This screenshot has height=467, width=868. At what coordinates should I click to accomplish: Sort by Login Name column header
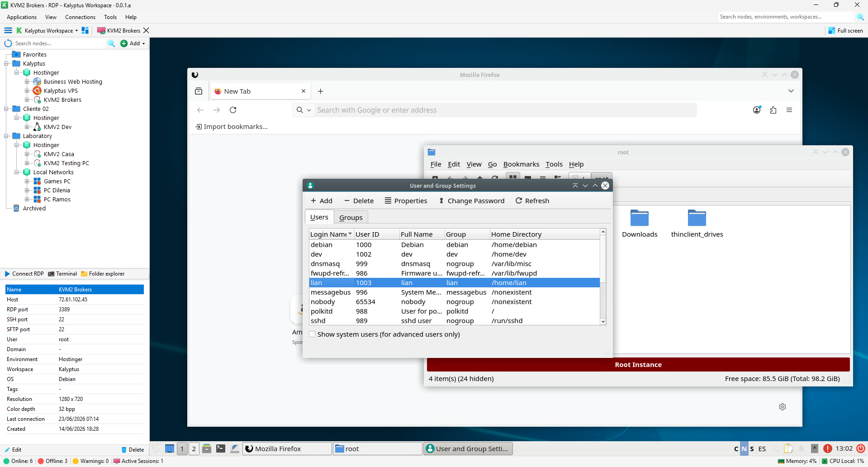coord(331,234)
